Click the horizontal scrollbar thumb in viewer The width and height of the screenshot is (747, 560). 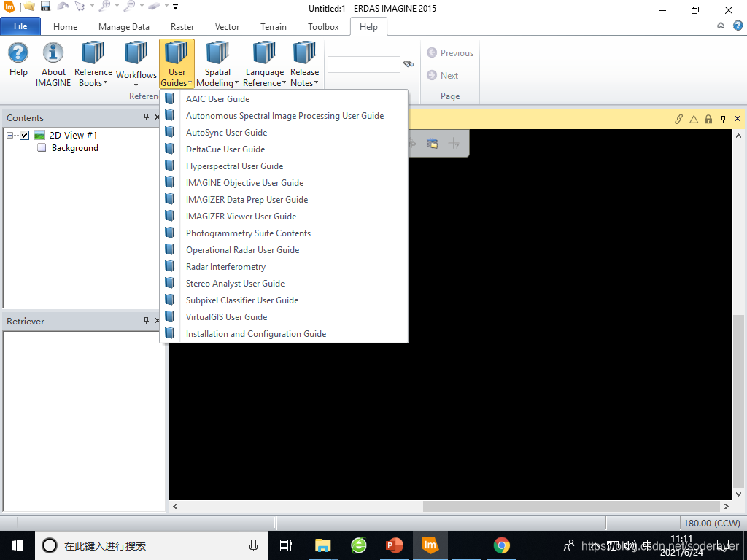click(571, 506)
